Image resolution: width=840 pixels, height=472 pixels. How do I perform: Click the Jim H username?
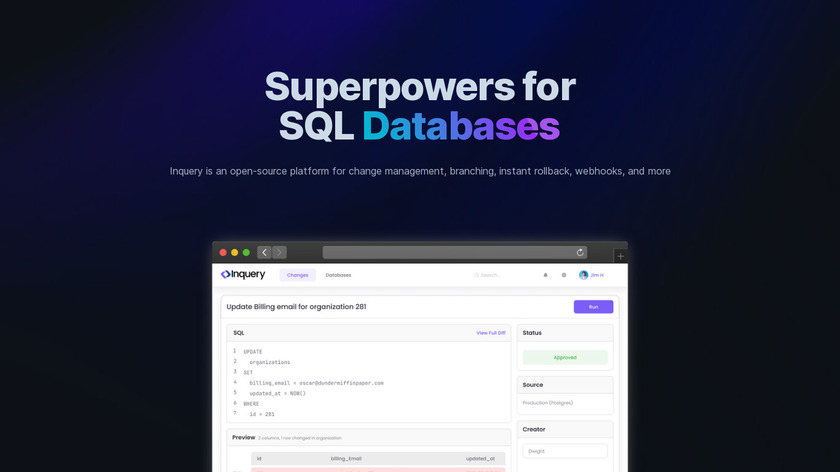(x=597, y=275)
